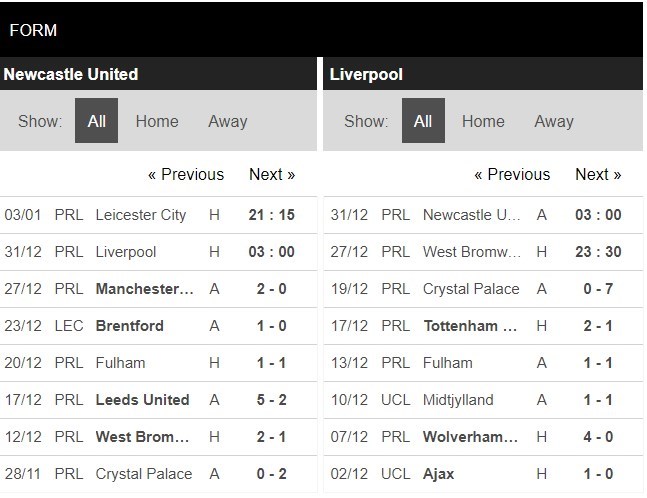Go to Previous Liverpool results
The image size is (647, 498).
coord(512,174)
